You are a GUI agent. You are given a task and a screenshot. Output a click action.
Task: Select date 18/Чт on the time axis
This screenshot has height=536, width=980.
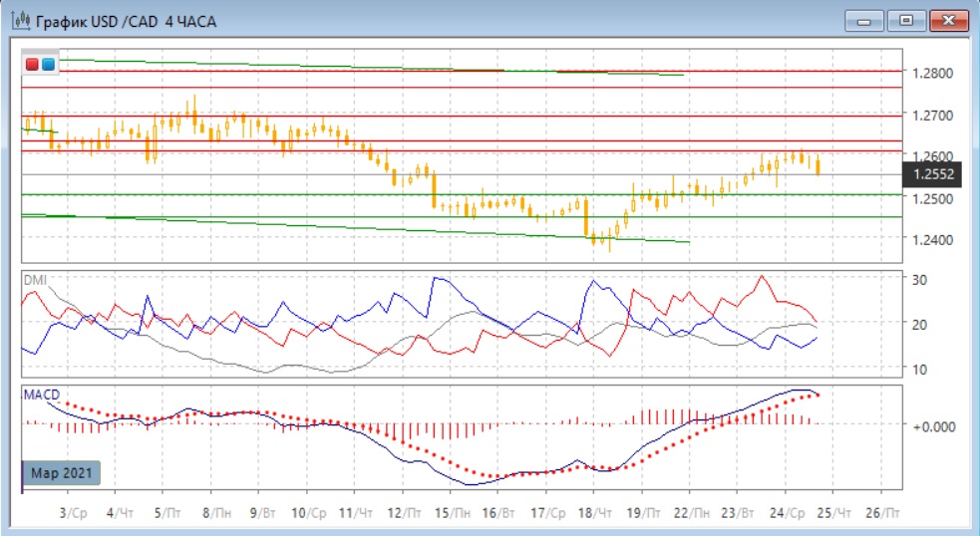pos(595,513)
